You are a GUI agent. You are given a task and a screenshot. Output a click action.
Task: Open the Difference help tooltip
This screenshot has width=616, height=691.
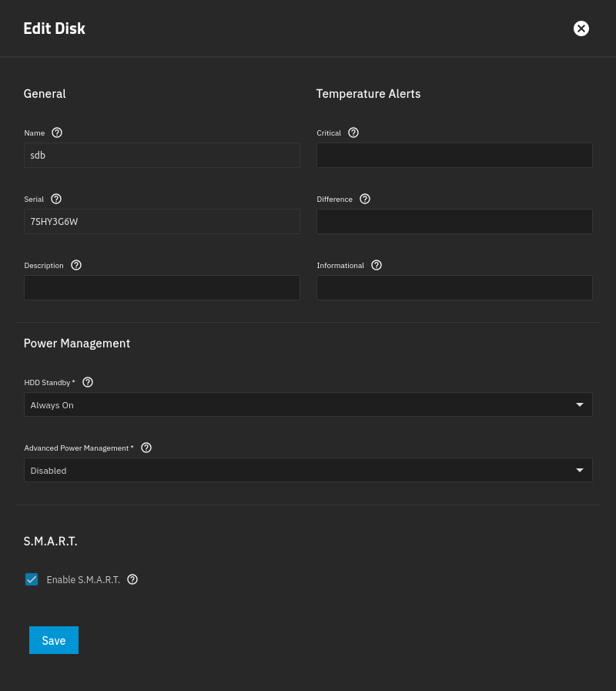tap(365, 199)
